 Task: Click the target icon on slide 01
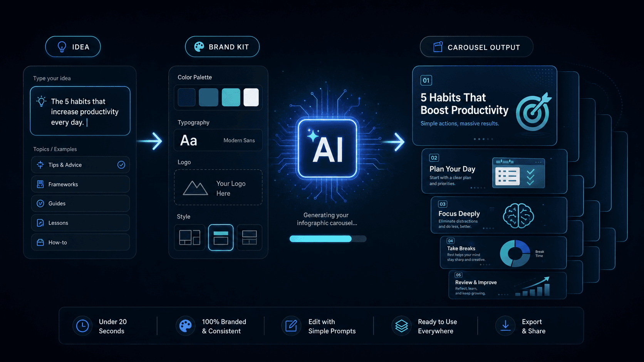pyautogui.click(x=533, y=112)
